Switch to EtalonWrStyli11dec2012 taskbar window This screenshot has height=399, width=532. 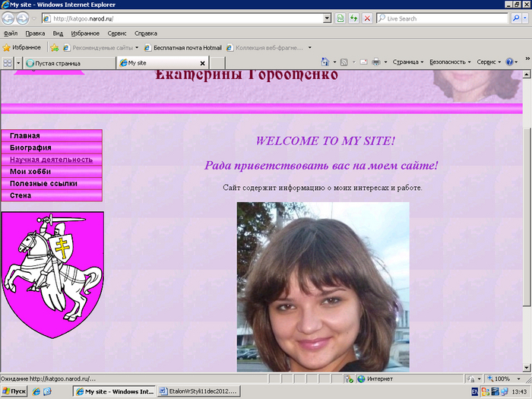pyautogui.click(x=199, y=391)
